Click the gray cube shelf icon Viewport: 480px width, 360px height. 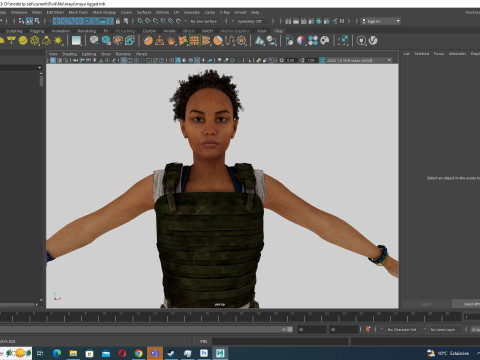(94, 41)
